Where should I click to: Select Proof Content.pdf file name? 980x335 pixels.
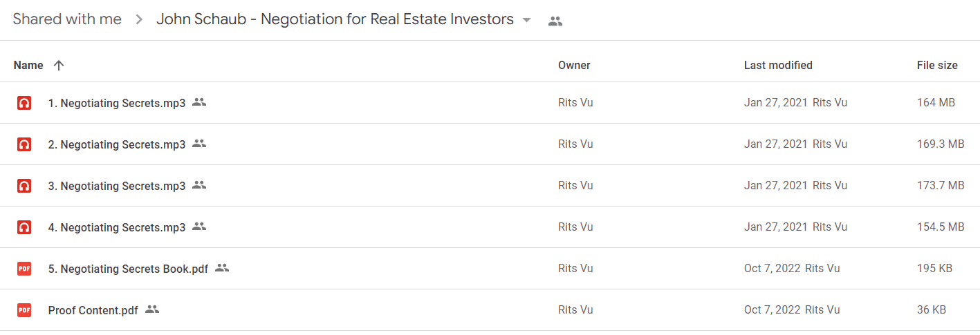click(x=93, y=310)
